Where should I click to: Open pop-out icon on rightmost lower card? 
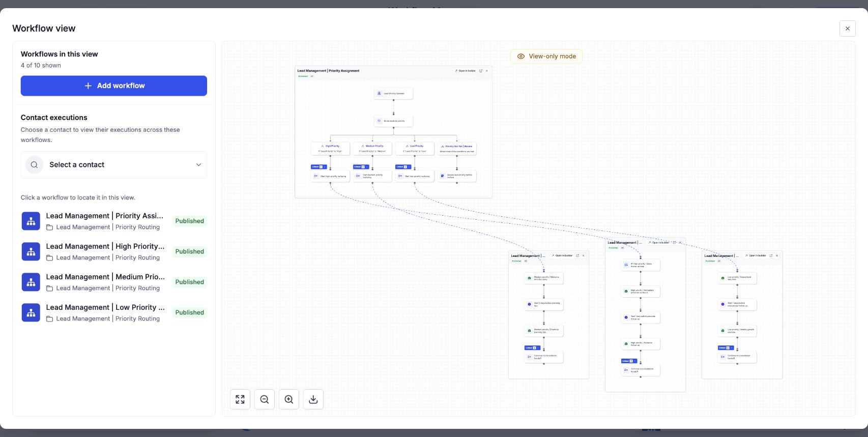pyautogui.click(x=771, y=256)
